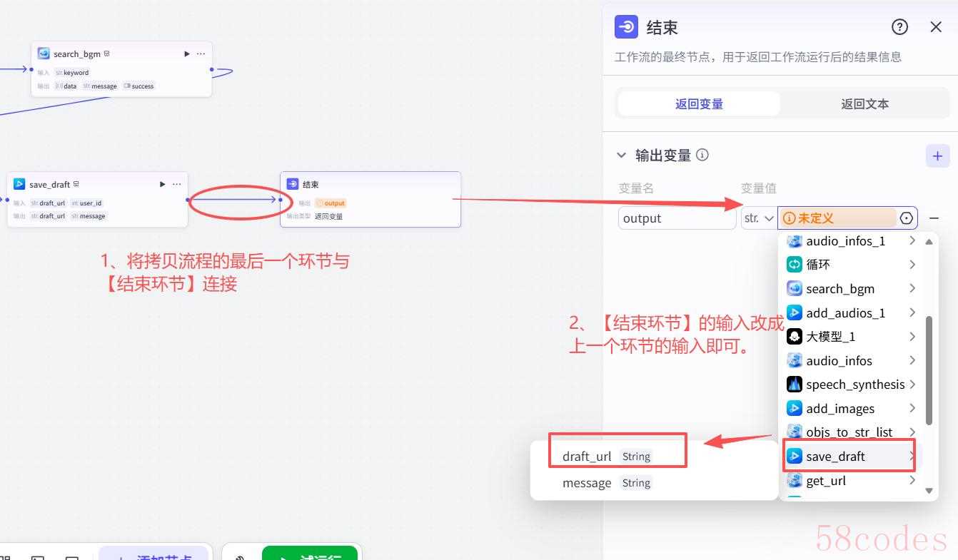Collapse the 输出变量 section

(x=620, y=156)
